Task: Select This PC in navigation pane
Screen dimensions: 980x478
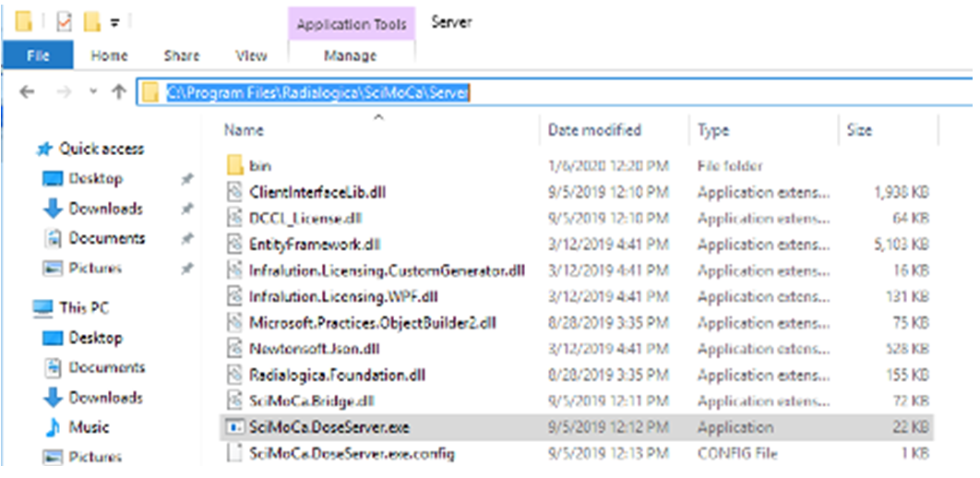Action: click(84, 307)
